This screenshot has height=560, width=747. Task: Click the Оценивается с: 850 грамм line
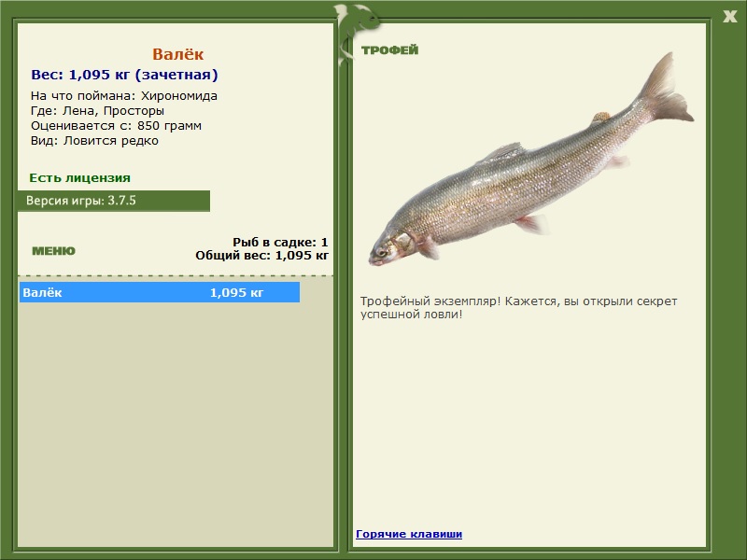116,126
